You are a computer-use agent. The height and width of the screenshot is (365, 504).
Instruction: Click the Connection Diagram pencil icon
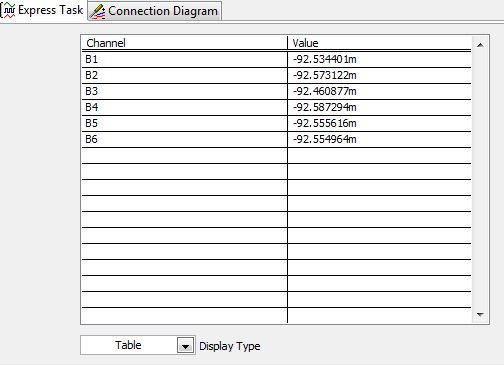(x=97, y=12)
